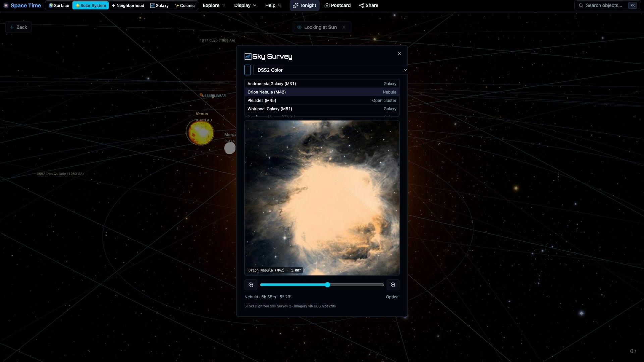Zoom out with the magnifier minus icon
This screenshot has width=644, height=362.
click(393, 285)
